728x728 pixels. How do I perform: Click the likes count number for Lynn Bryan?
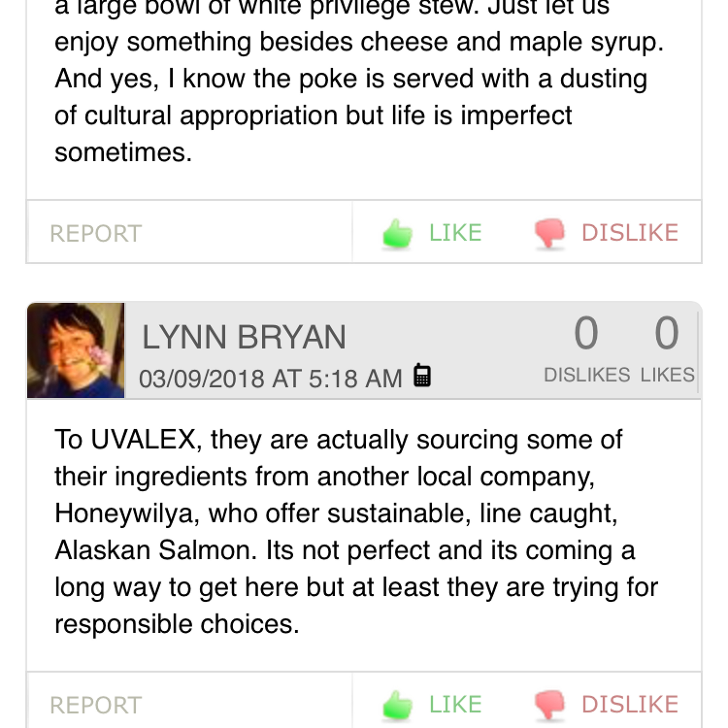click(x=667, y=333)
